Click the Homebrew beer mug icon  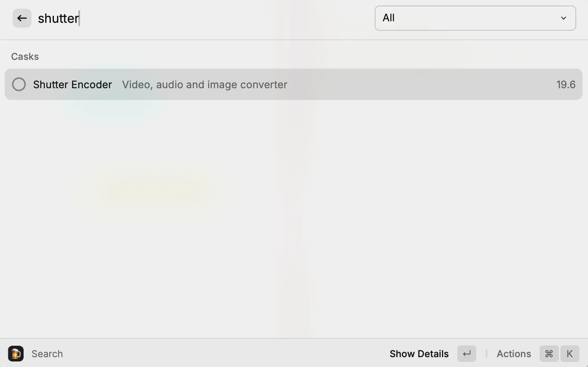16,354
